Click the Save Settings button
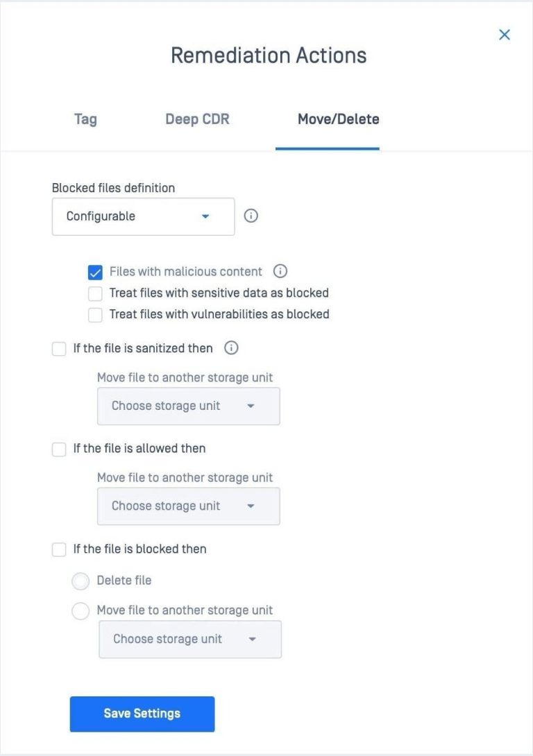The image size is (533, 756). (142, 714)
